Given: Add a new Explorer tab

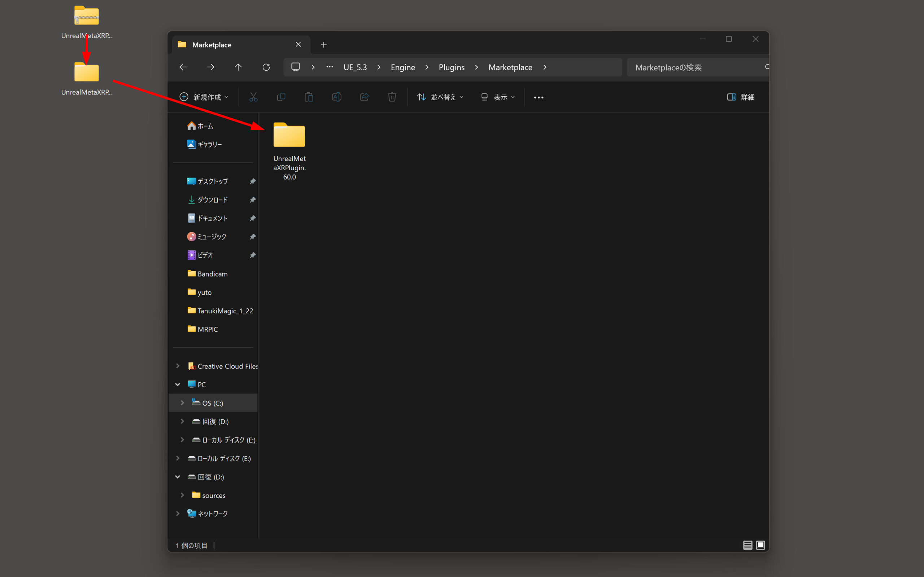Looking at the screenshot, I should click(x=323, y=45).
